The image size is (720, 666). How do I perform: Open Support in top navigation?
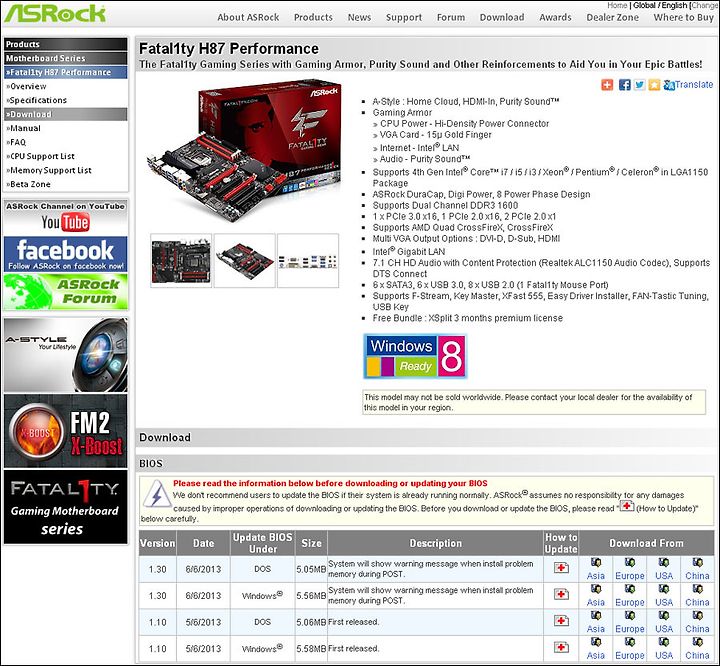[404, 17]
